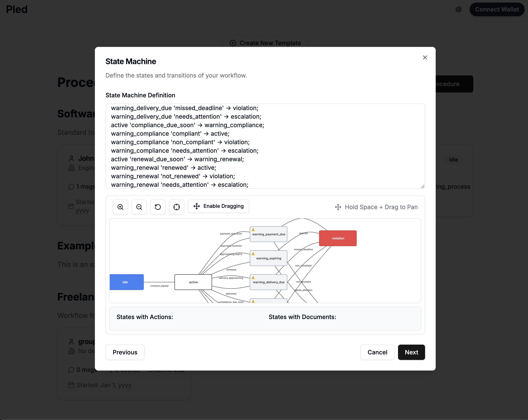The height and width of the screenshot is (420, 528).
Task: Reset the diagram view rotation icon
Action: (158, 207)
